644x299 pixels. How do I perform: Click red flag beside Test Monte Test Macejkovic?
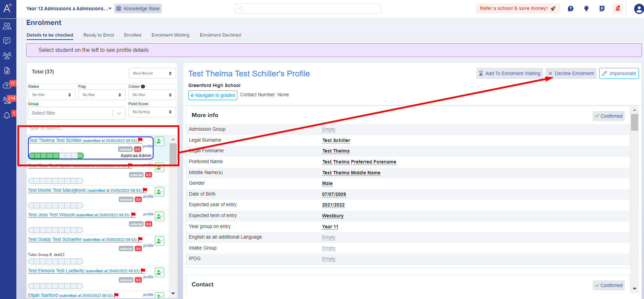pos(145,190)
